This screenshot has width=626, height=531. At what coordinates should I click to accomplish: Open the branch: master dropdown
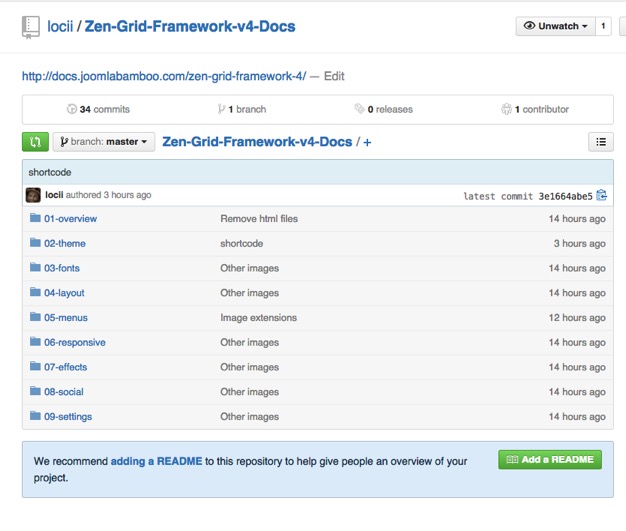(x=104, y=142)
